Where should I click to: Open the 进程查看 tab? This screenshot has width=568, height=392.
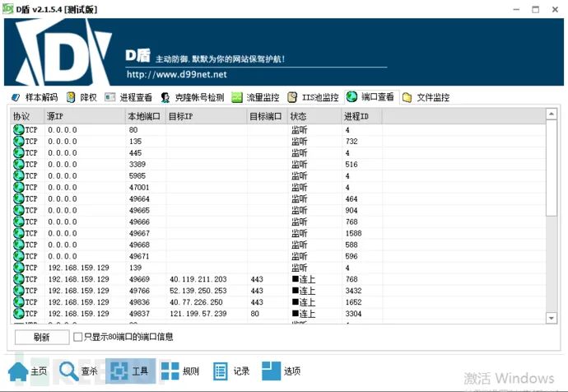pyautogui.click(x=128, y=97)
